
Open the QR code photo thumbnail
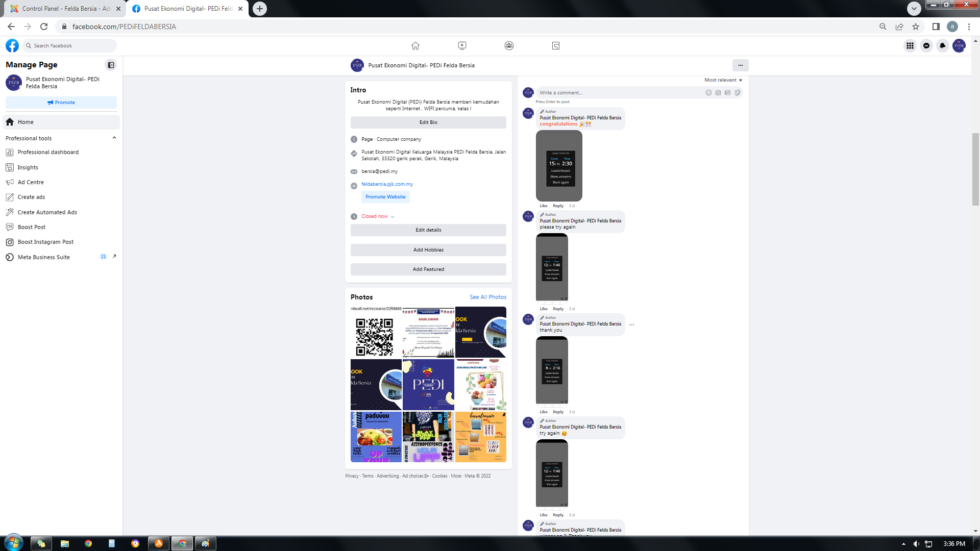coord(376,334)
